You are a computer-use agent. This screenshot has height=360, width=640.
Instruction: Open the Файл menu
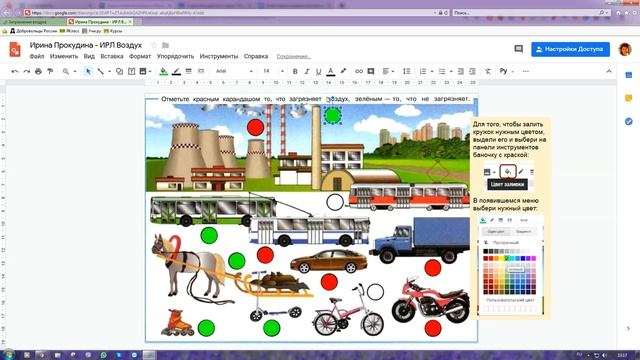(37, 56)
